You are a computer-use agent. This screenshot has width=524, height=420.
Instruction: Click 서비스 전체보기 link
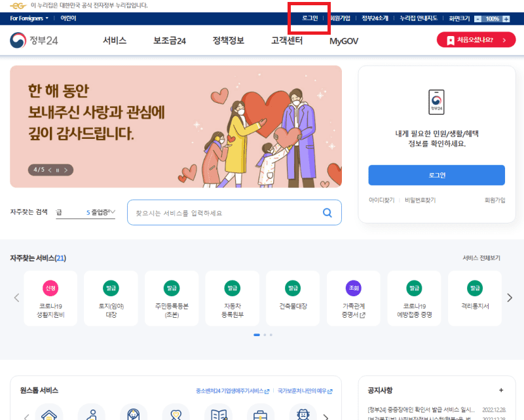481,258
